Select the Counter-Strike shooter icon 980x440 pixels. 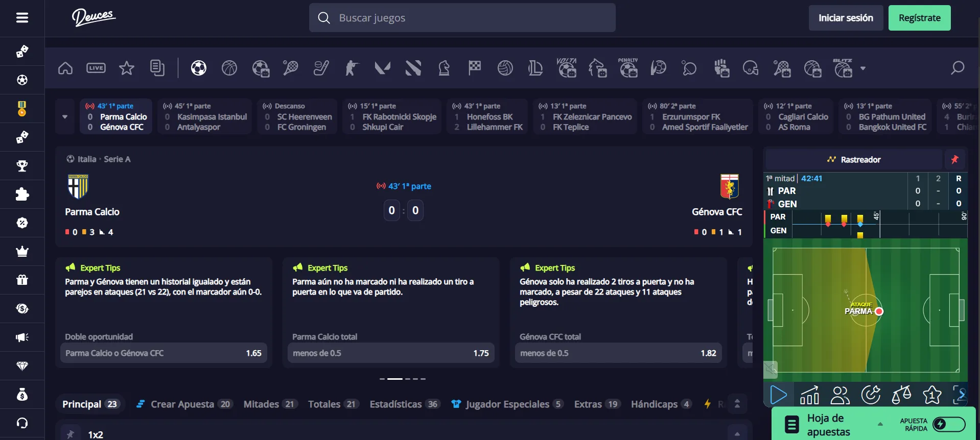pyautogui.click(x=352, y=68)
